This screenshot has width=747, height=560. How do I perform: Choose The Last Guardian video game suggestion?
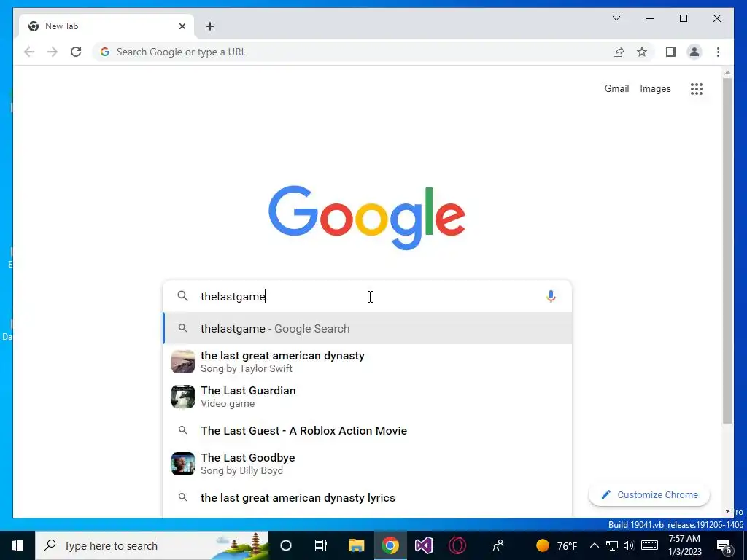click(367, 397)
